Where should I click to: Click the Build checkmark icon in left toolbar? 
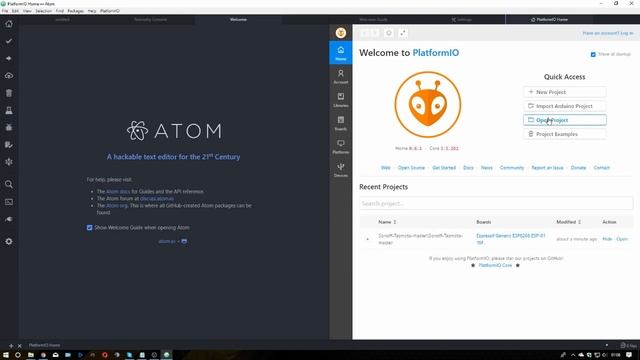pyautogui.click(x=9, y=41)
